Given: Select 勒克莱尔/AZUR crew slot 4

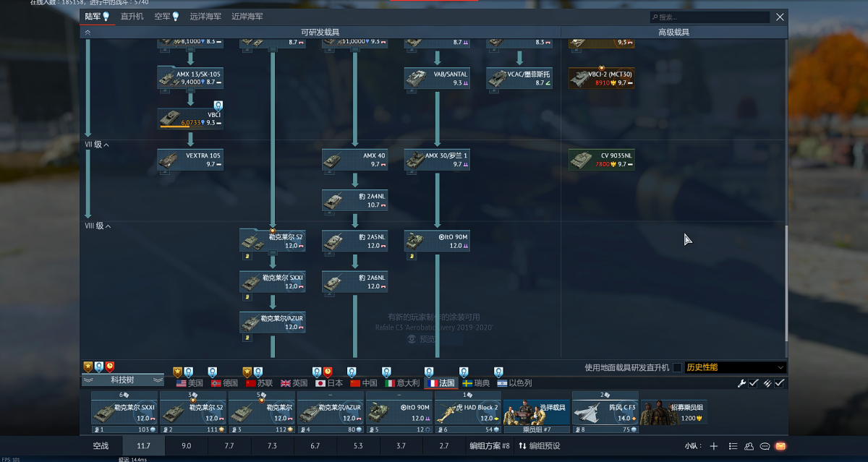Looking at the screenshot, I should pyautogui.click(x=330, y=413).
